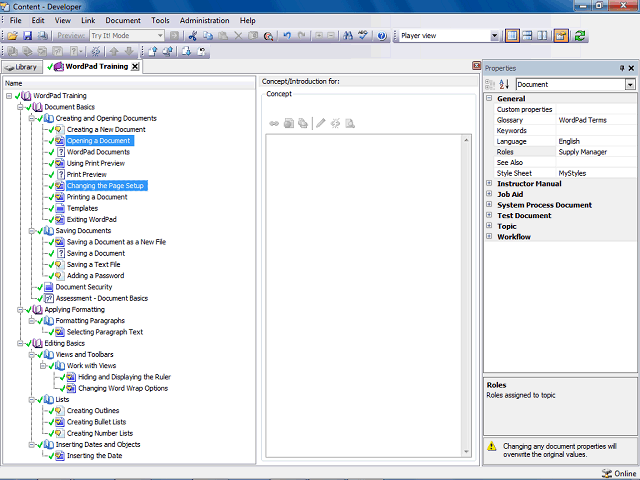Expand the Test Document property group
The image size is (640, 480).
point(489,215)
